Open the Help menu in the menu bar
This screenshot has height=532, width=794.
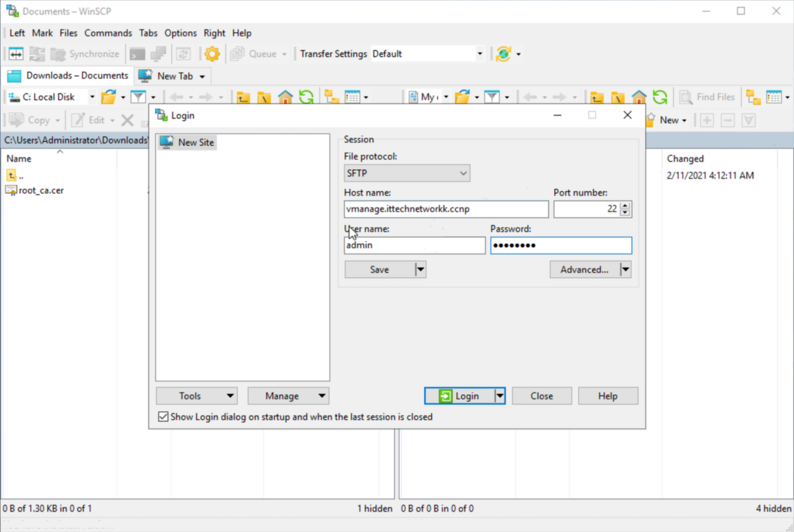pos(242,33)
